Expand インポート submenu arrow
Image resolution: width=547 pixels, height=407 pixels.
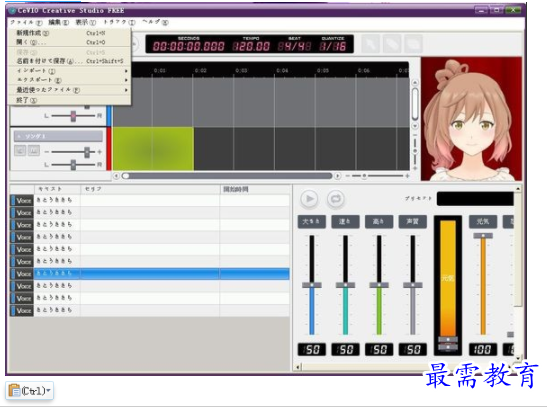pyautogui.click(x=126, y=71)
